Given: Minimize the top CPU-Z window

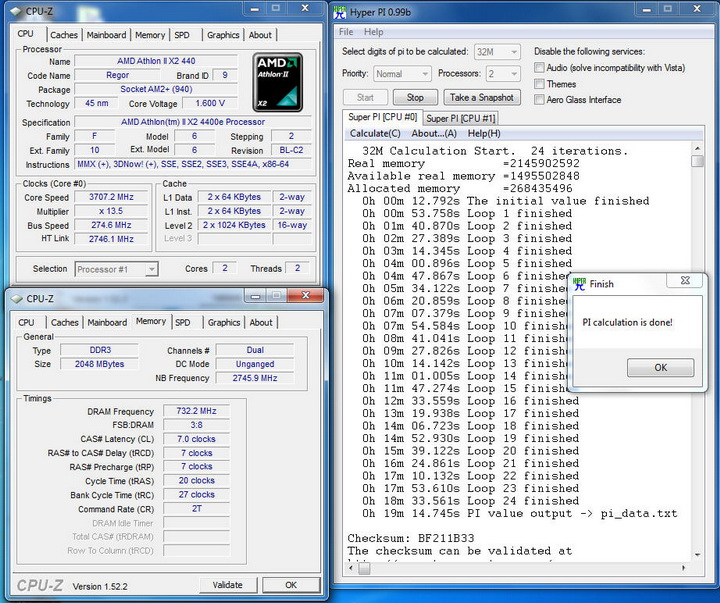Looking at the screenshot, I should (255, 8).
